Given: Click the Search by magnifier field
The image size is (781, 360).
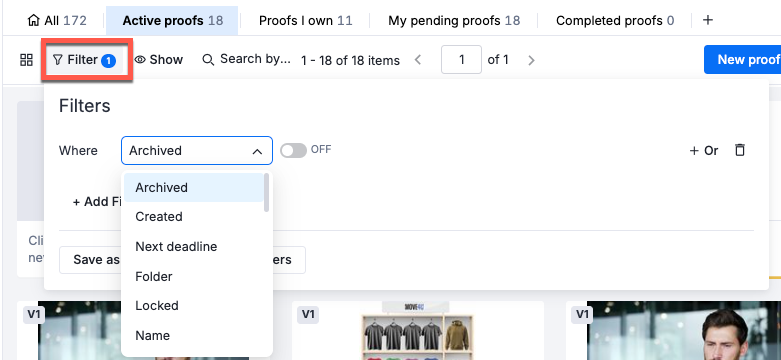Looking at the screenshot, I should click(246, 59).
